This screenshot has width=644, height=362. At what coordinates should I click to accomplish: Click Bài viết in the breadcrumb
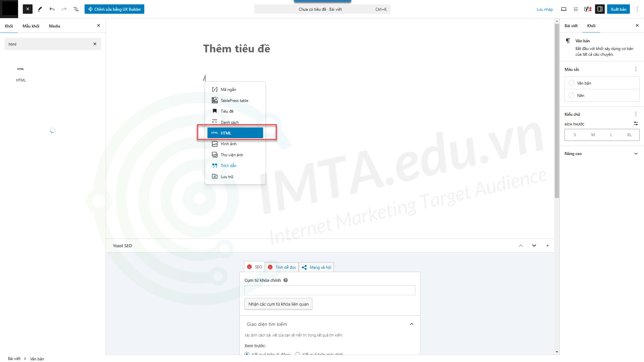click(x=14, y=359)
